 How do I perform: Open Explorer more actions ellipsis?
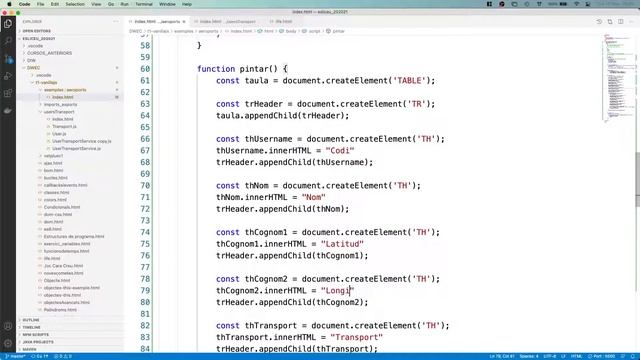click(116, 21)
